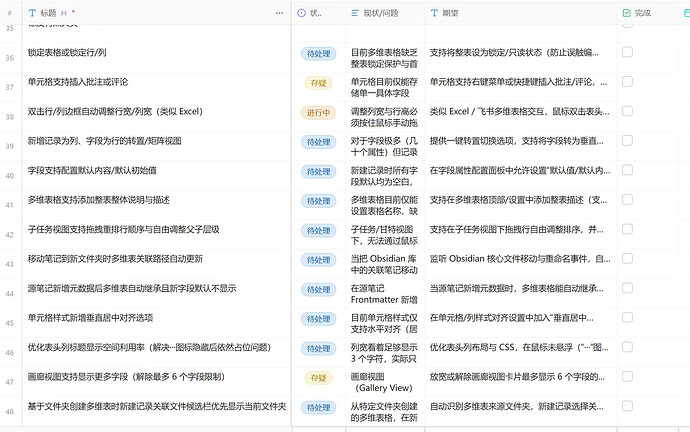The image size is (690, 432).
Task: Click title "双击行/列边框自动调整行宽/列宽 (类似 Excel)"
Action: (x=115, y=111)
